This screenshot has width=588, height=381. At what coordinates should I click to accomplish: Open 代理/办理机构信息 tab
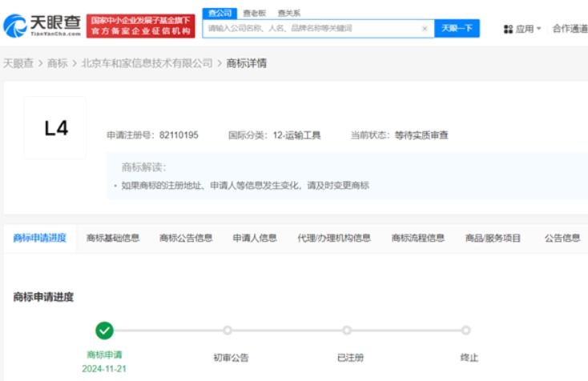tap(334, 238)
